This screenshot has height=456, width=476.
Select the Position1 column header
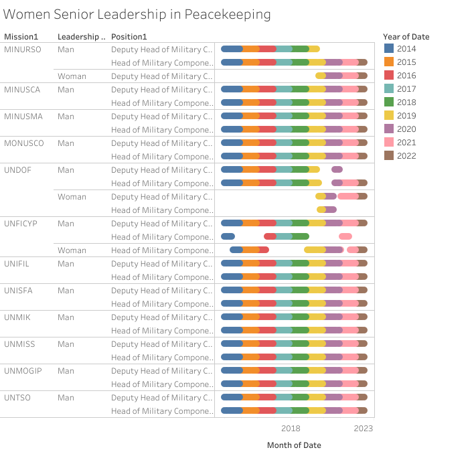129,36
